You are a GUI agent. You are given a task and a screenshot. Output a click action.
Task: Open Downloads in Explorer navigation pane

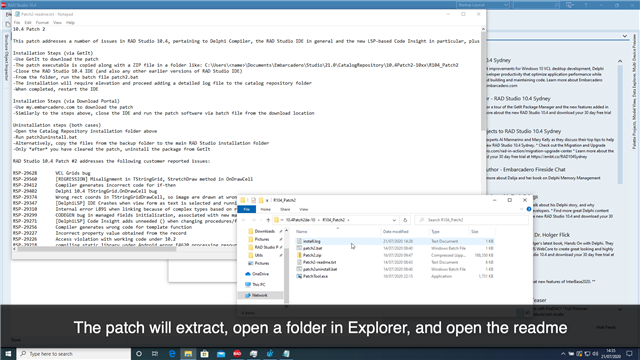[264, 231]
